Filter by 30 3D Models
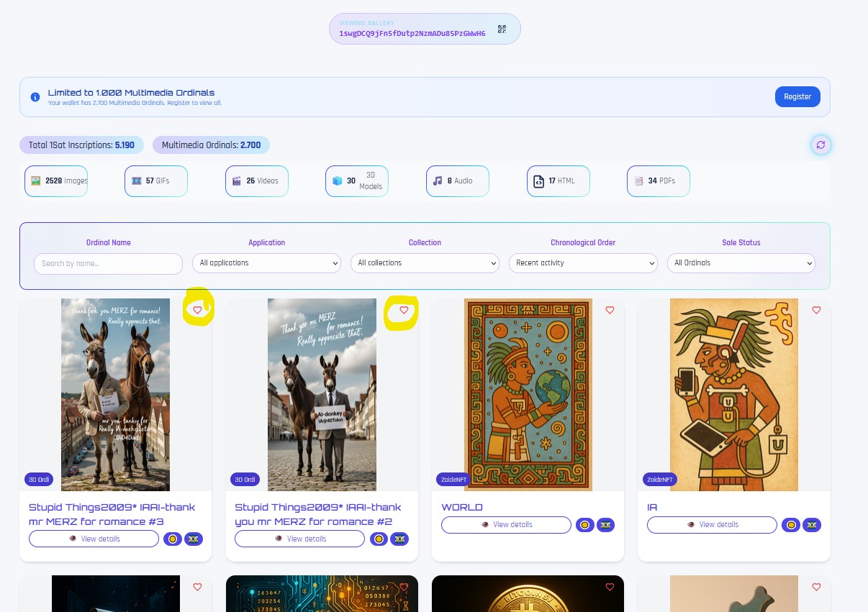868x612 pixels. (357, 181)
